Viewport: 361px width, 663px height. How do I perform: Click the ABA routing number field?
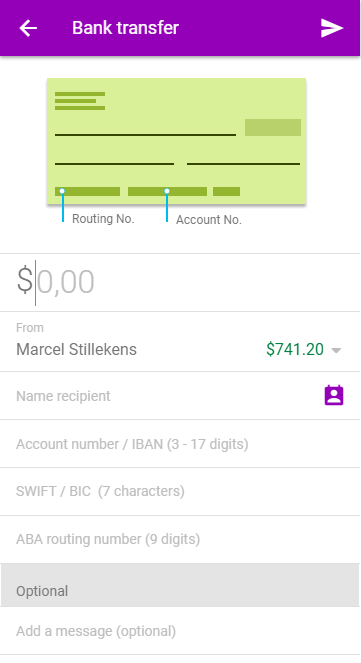coord(180,539)
